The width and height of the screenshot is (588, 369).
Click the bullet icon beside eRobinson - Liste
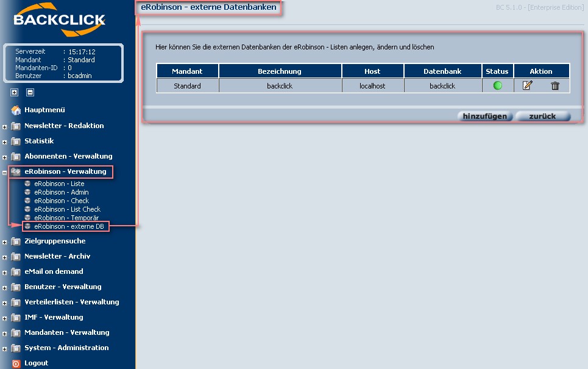pos(27,184)
